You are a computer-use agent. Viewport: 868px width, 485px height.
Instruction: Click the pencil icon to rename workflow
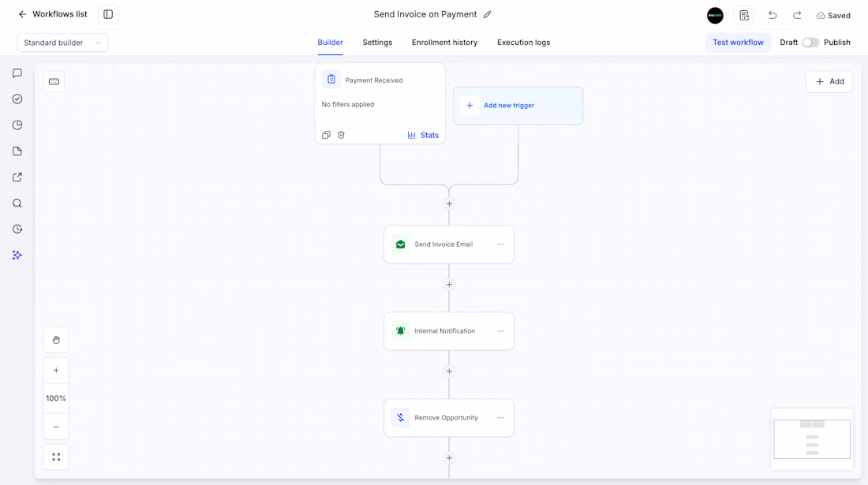(487, 14)
